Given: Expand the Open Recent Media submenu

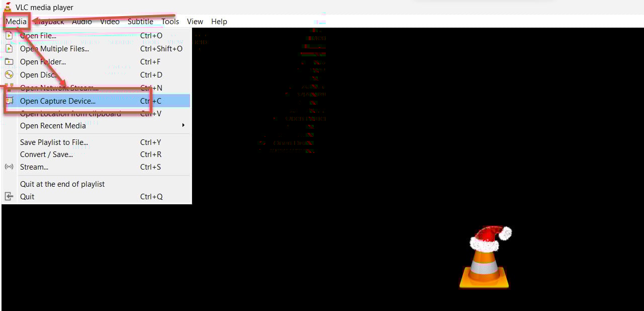Looking at the screenshot, I should (97, 126).
